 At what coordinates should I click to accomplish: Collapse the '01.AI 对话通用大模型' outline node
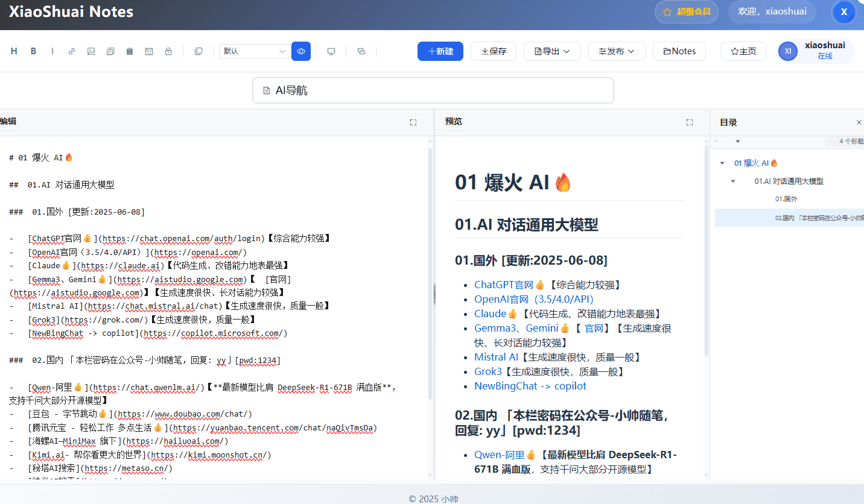733,181
